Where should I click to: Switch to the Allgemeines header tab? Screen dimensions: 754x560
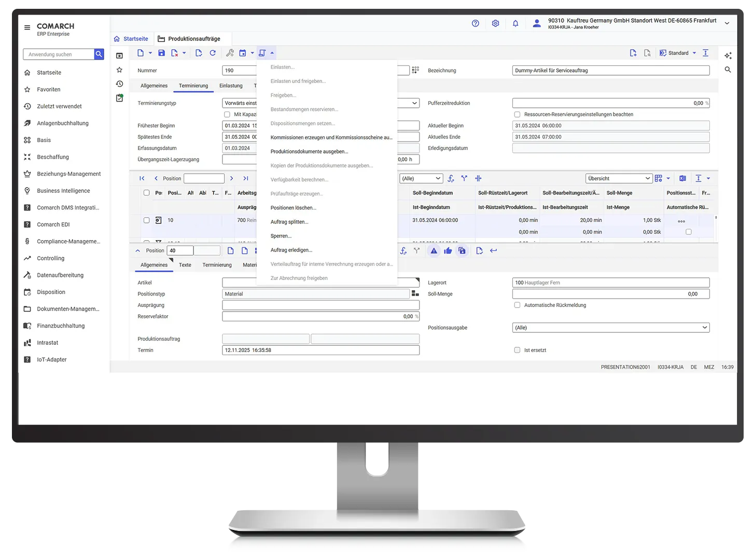pyautogui.click(x=154, y=86)
